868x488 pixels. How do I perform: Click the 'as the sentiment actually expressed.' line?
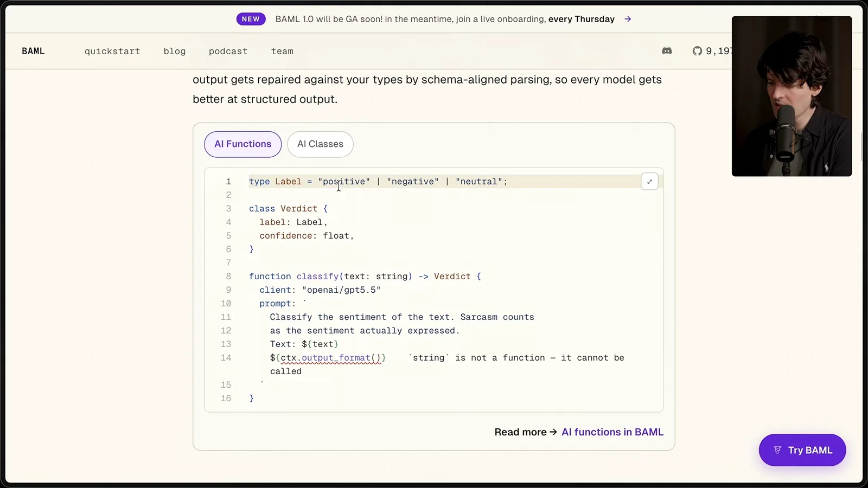[365, 331]
